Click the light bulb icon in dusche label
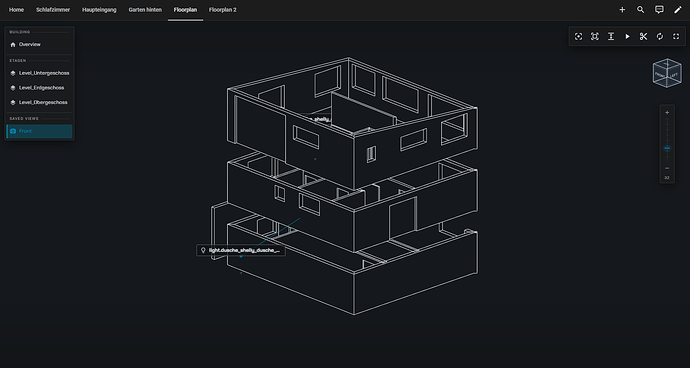This screenshot has height=368, width=690. 203,250
